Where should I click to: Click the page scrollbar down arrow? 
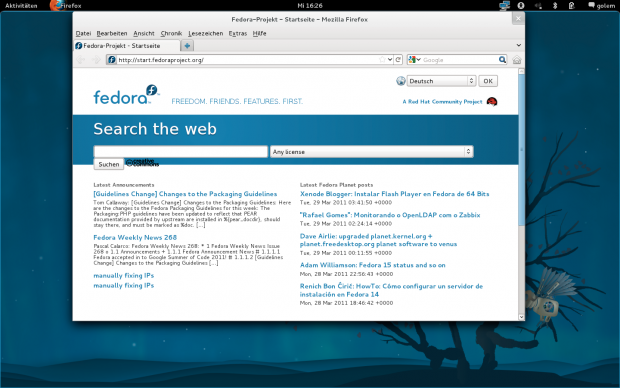coord(521,317)
